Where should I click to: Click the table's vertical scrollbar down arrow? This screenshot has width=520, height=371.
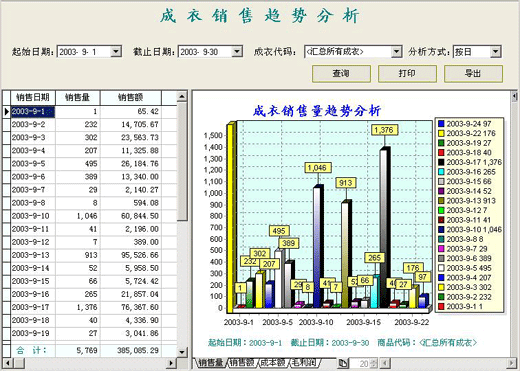tap(182, 352)
